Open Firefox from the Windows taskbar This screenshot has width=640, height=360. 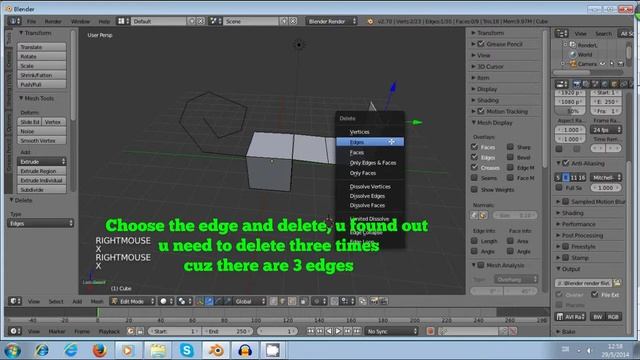[x=99, y=350]
